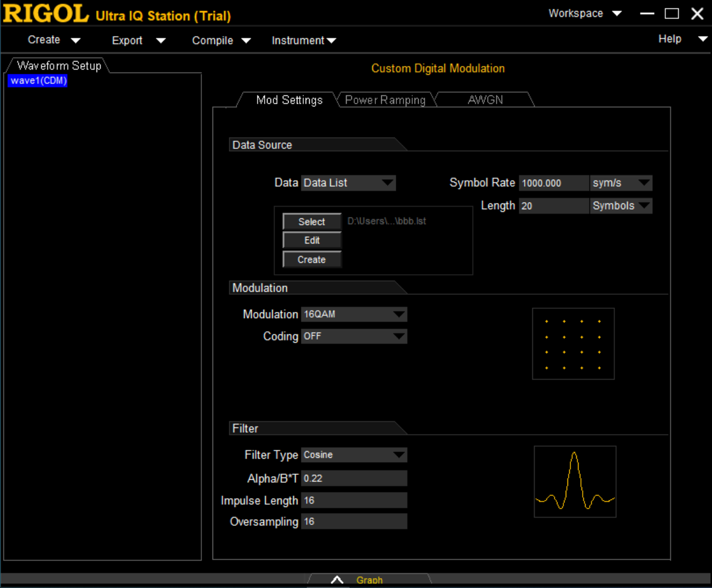Open the Create menu

[54, 40]
